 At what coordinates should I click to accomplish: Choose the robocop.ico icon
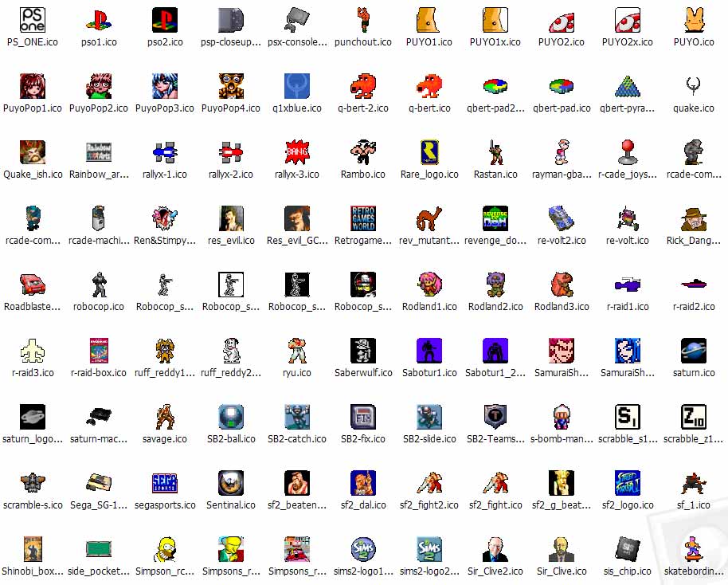click(99, 285)
